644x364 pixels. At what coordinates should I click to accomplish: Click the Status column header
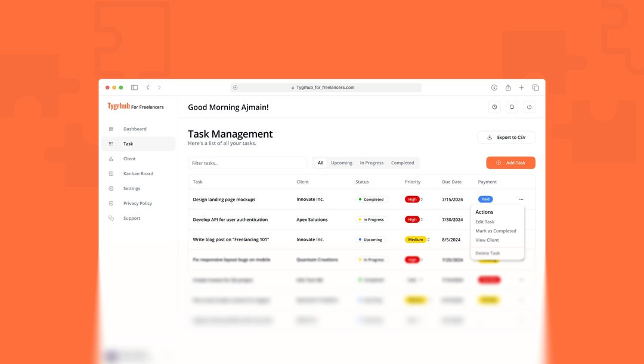pyautogui.click(x=362, y=182)
